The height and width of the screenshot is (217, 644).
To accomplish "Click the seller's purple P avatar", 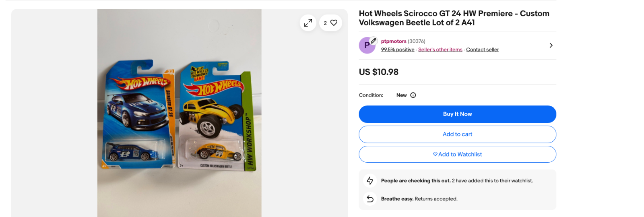I will coord(366,45).
